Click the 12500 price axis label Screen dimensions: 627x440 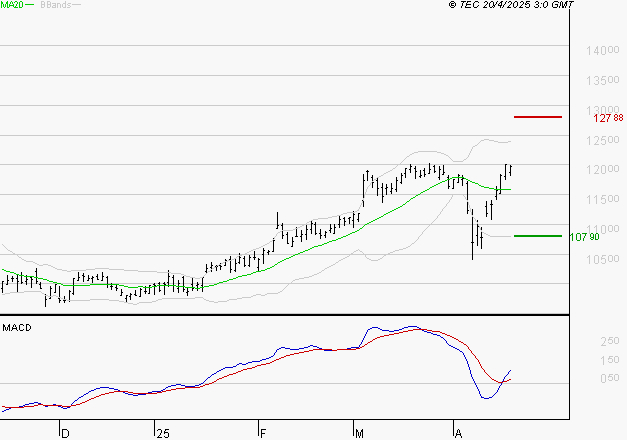click(603, 140)
